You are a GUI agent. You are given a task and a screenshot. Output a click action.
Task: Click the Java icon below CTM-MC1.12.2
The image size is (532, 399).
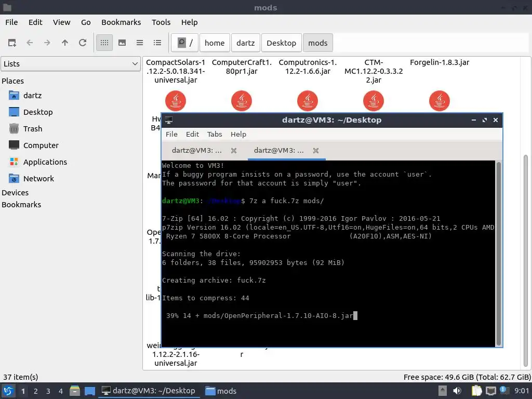[374, 101]
